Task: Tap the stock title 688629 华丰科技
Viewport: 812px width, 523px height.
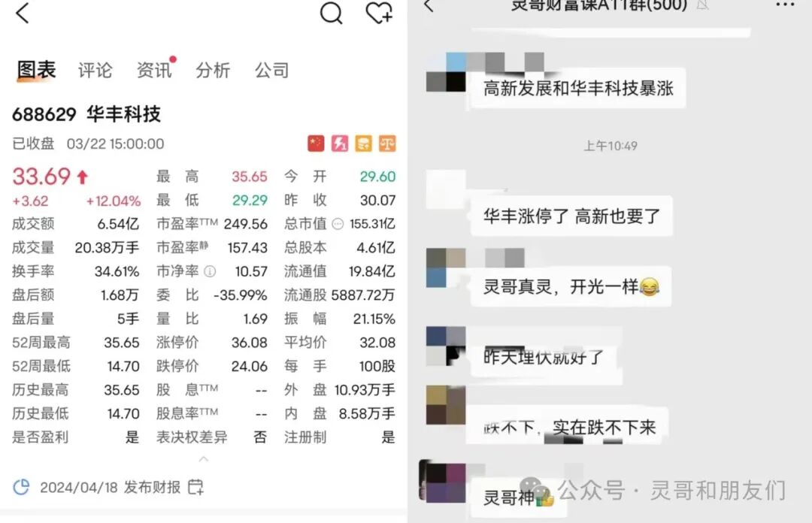Action: tap(86, 114)
